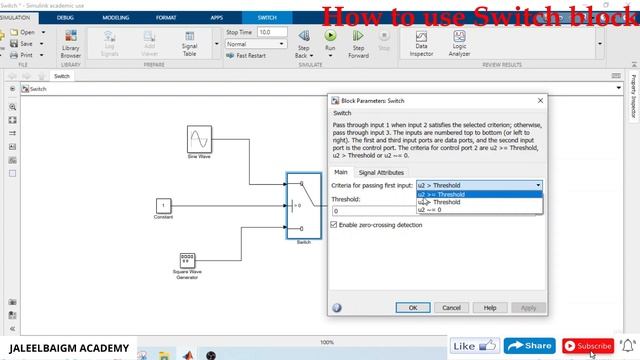
Task: Choose u2 >= Threshold option
Action: [x=479, y=194]
